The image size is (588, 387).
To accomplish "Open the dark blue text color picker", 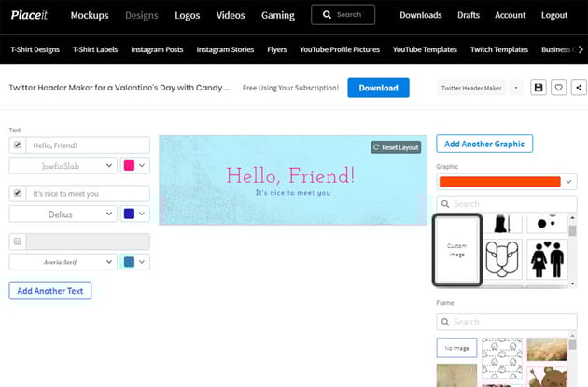I will (x=135, y=214).
